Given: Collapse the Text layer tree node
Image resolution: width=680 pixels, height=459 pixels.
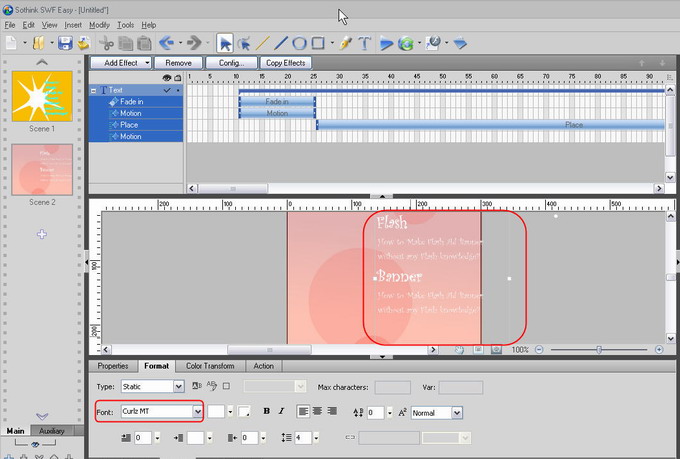Looking at the screenshot, I should pos(93,91).
